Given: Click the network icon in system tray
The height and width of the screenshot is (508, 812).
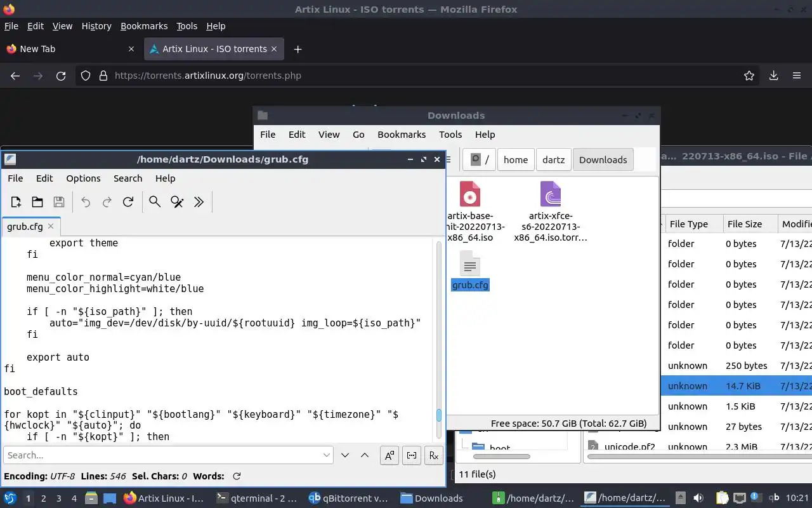Looking at the screenshot, I should point(740,498).
